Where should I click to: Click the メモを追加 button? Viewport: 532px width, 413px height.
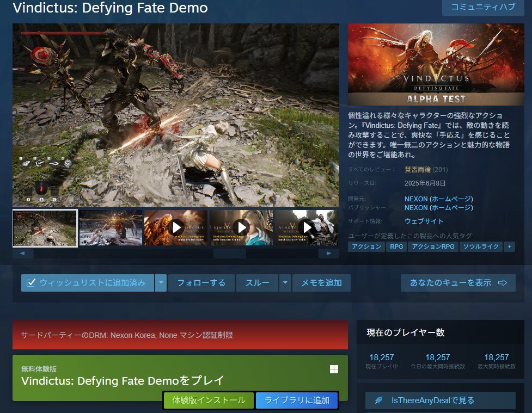click(321, 283)
